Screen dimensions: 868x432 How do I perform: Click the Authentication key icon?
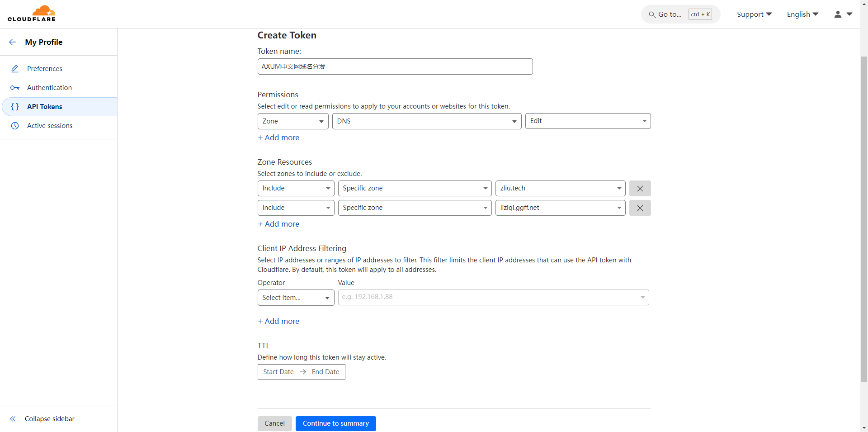pyautogui.click(x=15, y=88)
